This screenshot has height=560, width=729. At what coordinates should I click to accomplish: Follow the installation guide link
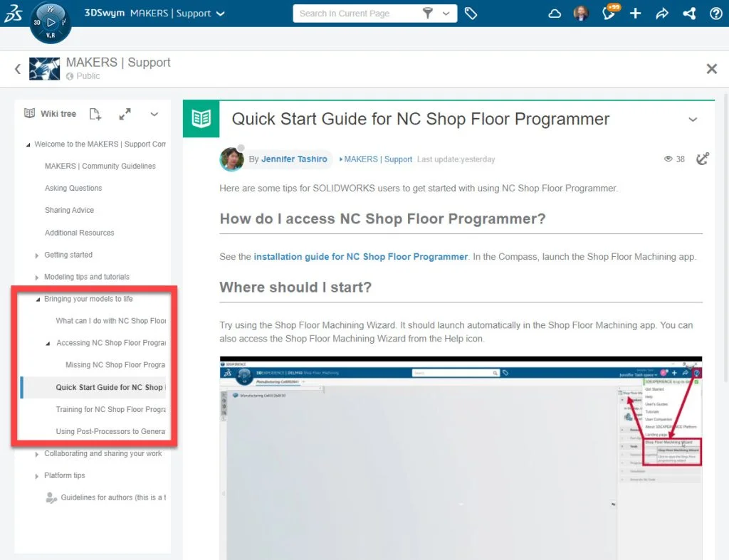(360, 257)
